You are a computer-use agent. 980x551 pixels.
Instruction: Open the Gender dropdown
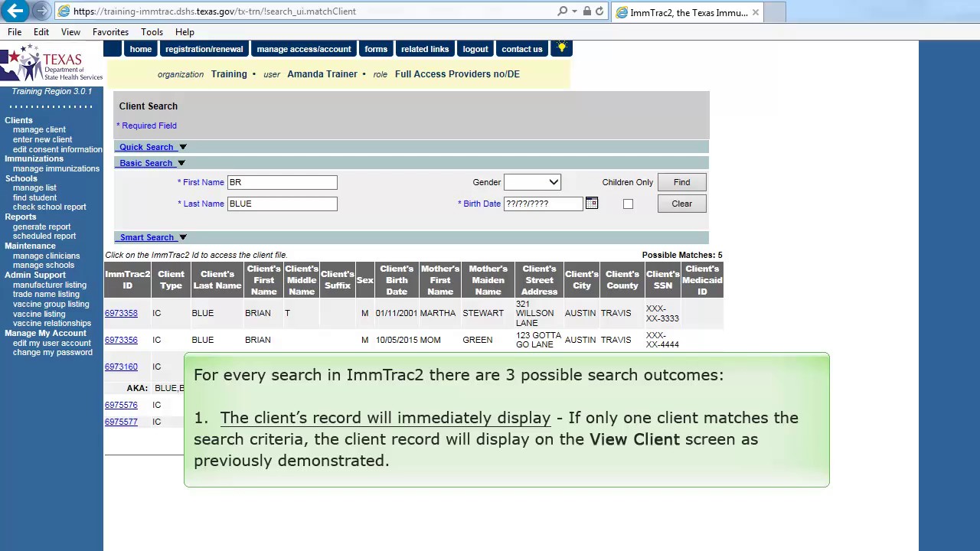pos(532,182)
